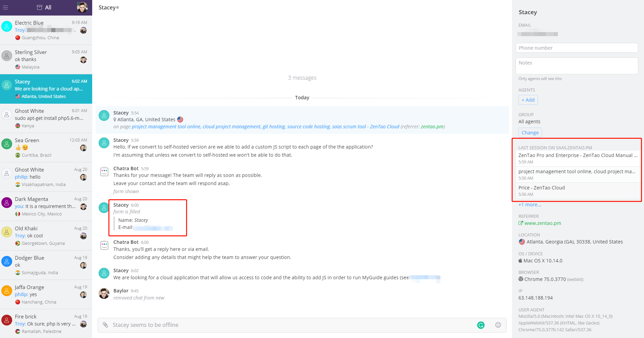
Task: Click the external link icon beside www.zentao.pm
Action: point(521,223)
